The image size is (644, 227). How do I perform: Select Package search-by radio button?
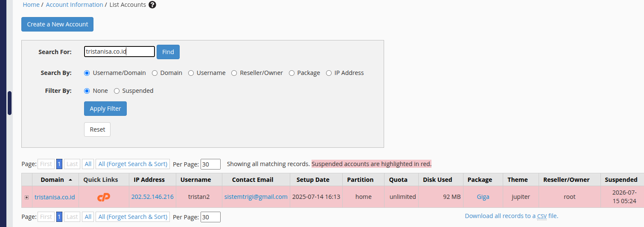point(292,73)
